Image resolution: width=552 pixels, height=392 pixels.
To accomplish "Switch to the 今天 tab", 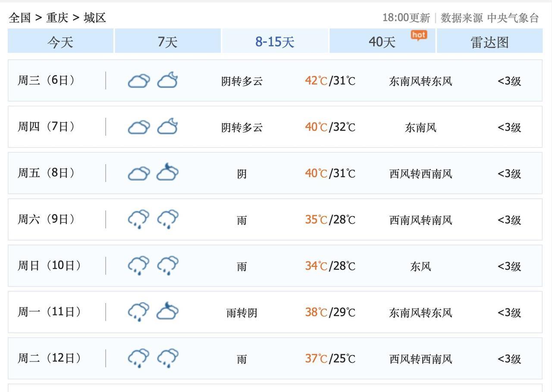I will pos(60,42).
